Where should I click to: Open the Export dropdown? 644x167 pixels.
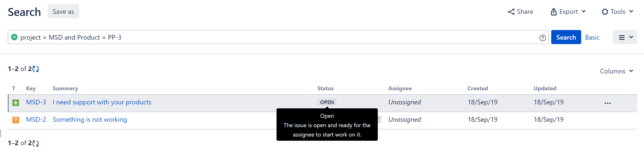[568, 12]
